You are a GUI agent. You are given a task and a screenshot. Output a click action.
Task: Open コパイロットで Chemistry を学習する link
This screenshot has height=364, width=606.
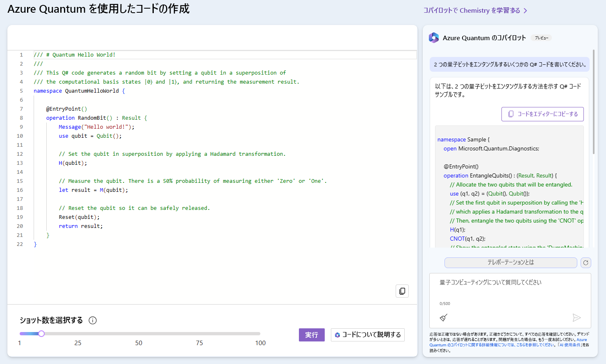coord(475,11)
